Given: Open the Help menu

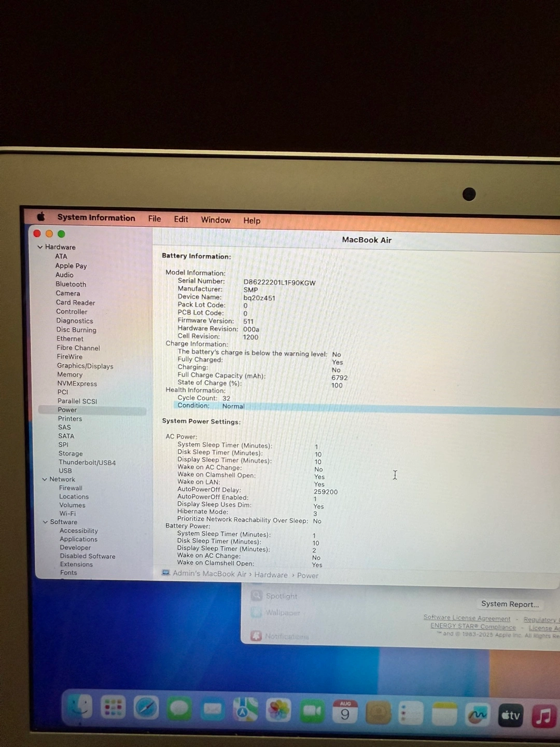Looking at the screenshot, I should [x=252, y=220].
